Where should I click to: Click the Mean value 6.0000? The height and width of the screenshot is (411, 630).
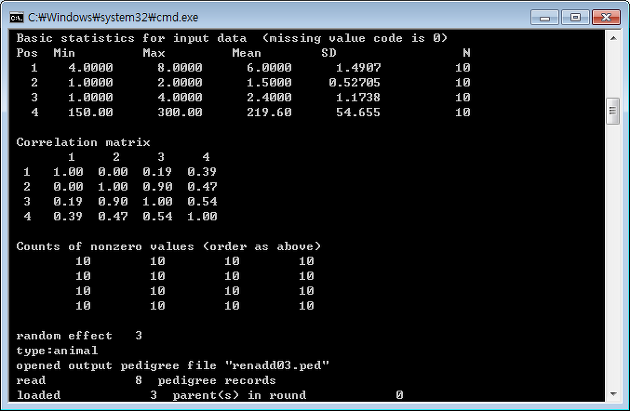[x=269, y=68]
